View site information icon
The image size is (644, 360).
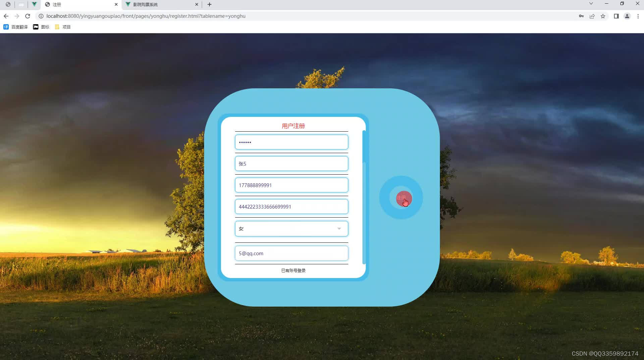(x=41, y=16)
